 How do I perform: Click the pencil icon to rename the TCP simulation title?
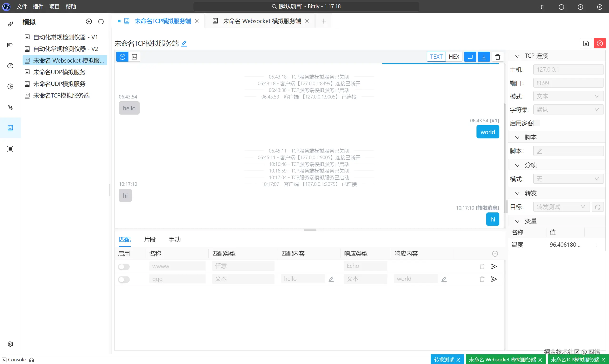[x=184, y=44]
